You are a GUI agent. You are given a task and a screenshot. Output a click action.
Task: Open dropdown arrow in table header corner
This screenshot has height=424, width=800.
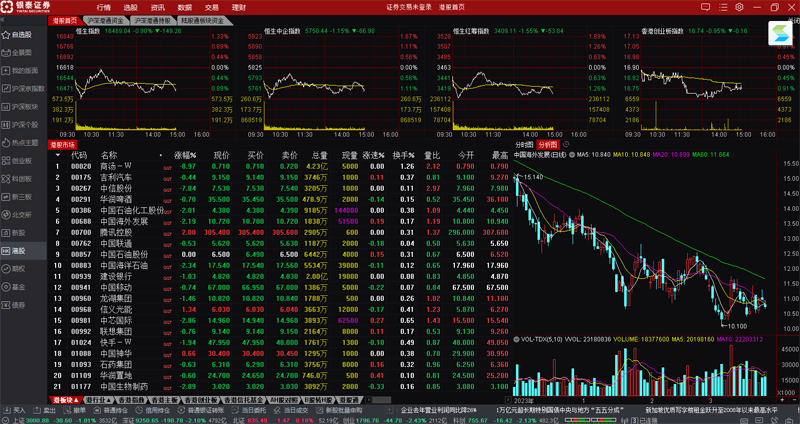(58, 155)
